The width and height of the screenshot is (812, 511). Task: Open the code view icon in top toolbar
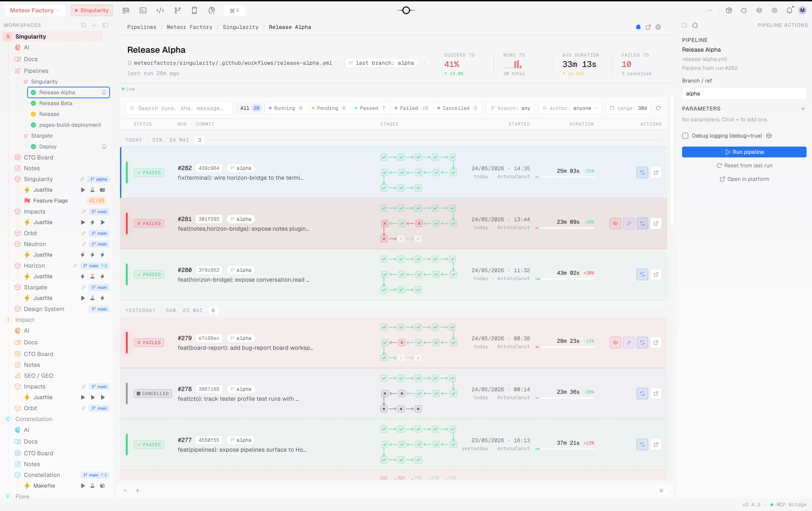160,10
